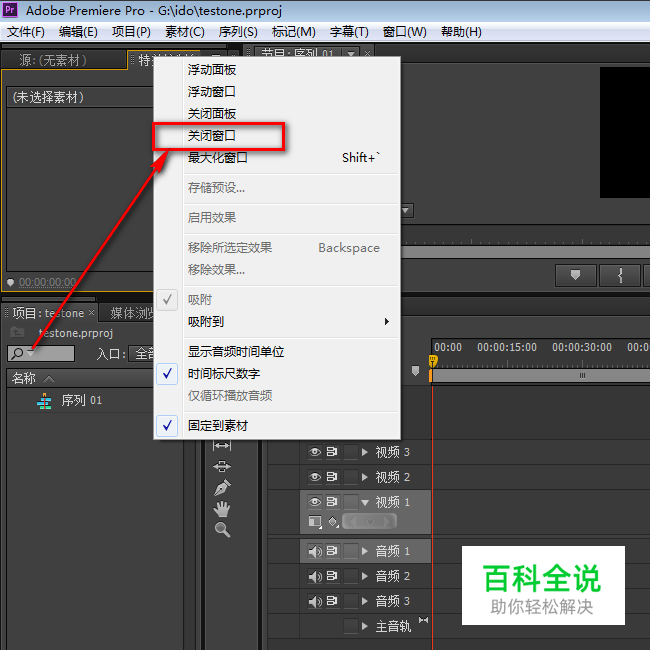Viewport: 650px width, 650px height.
Task: Select the 序列 01 item row
Action: [x=80, y=401]
